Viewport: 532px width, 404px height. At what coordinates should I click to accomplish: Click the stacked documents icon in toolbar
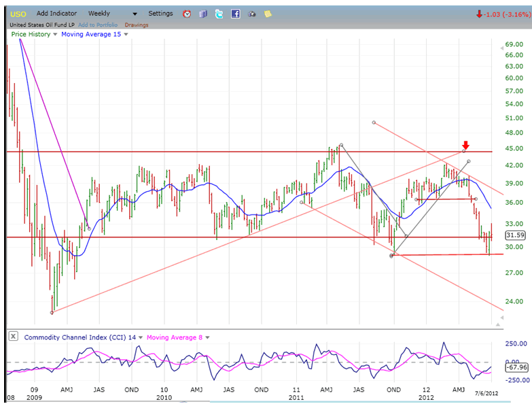point(202,14)
